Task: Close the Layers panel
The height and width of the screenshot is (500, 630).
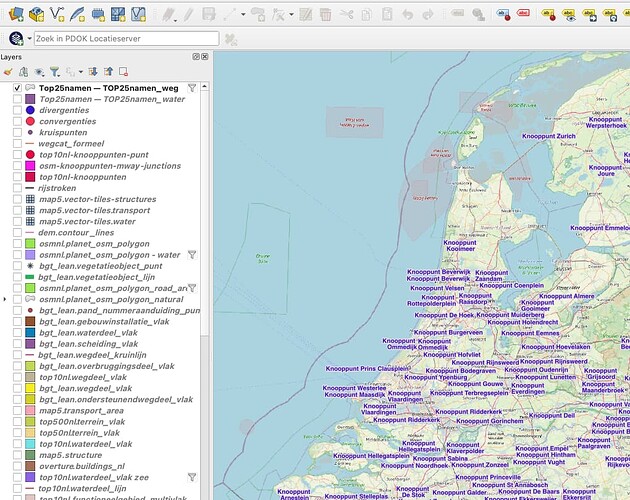Action: pos(205,57)
